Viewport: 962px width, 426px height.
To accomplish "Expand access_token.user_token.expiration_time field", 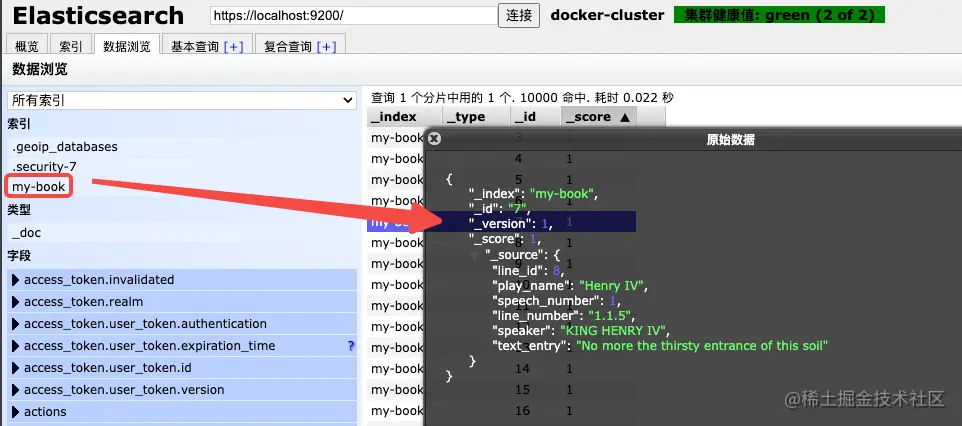I will 182,346.
